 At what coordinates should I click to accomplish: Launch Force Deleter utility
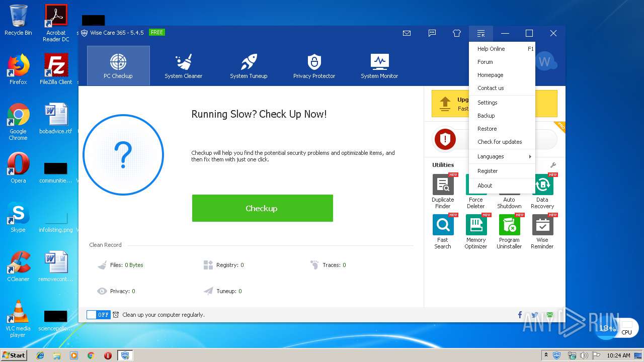click(x=475, y=202)
